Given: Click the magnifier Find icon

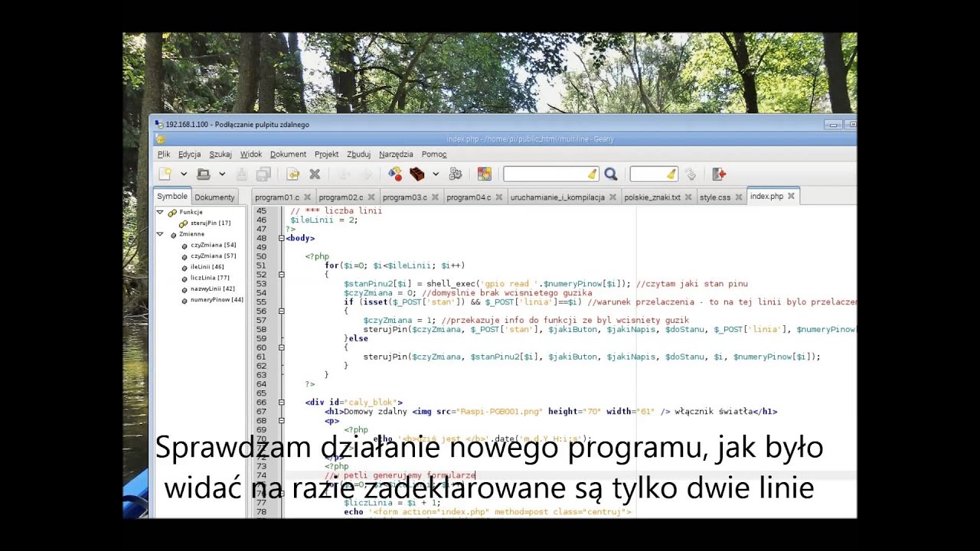Looking at the screenshot, I should (611, 174).
